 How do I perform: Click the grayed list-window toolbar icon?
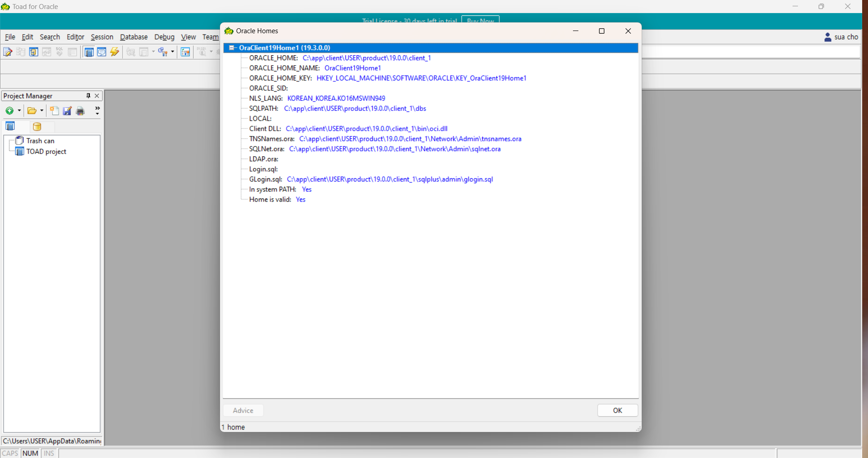[72, 52]
